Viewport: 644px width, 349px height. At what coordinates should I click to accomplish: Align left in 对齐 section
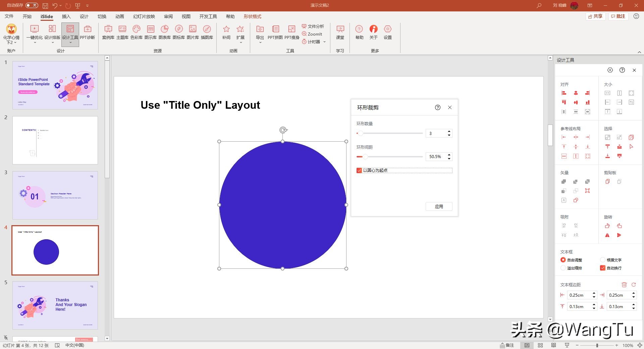click(x=564, y=93)
